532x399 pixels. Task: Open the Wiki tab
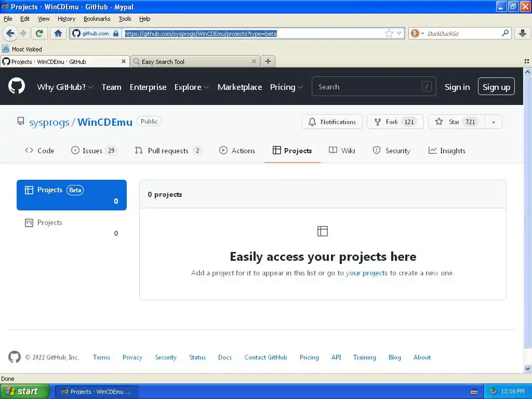coord(342,151)
